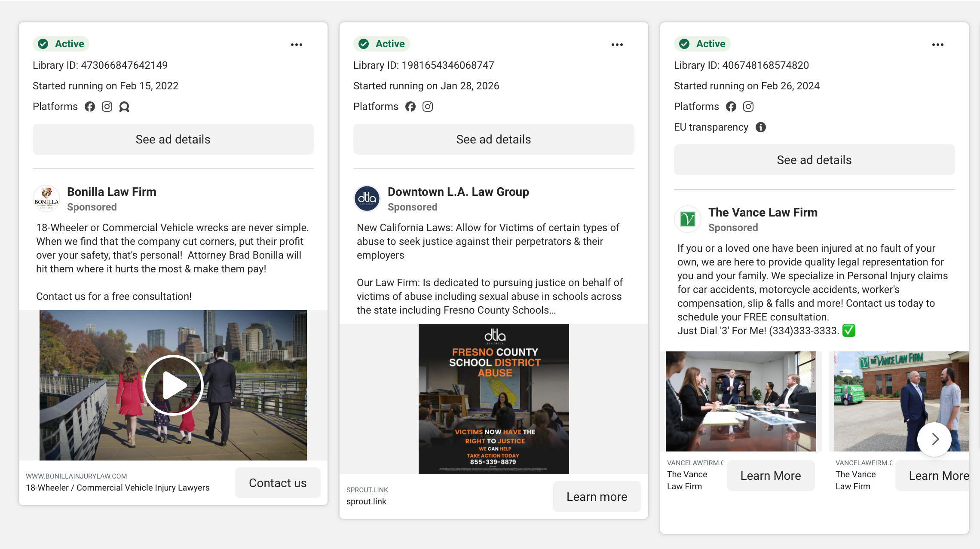Open Fresno County School District Abuse ad image
The image size is (980, 549).
coord(494,399)
